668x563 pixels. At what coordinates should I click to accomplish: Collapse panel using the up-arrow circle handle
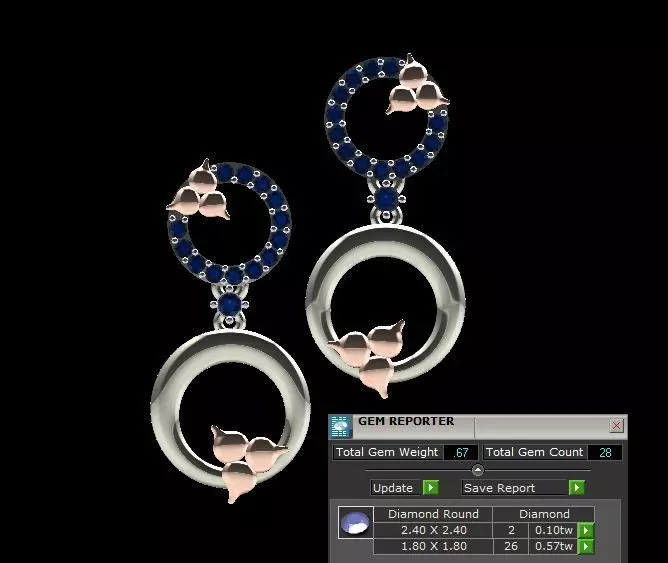tap(478, 470)
